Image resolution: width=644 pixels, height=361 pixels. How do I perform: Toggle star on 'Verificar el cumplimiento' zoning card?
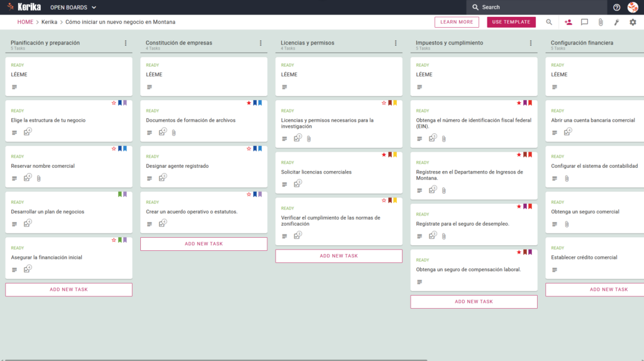click(384, 201)
